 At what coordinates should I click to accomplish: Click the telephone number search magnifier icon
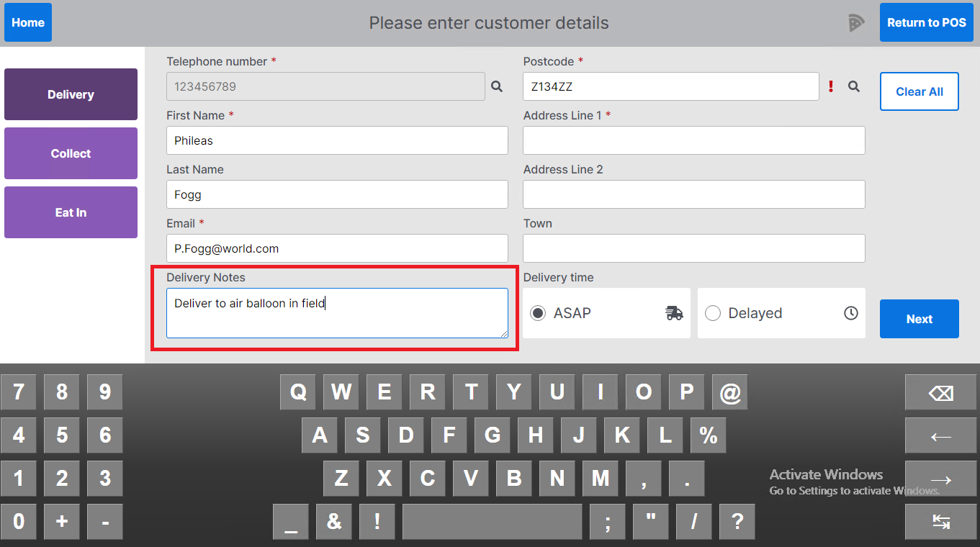pyautogui.click(x=497, y=86)
